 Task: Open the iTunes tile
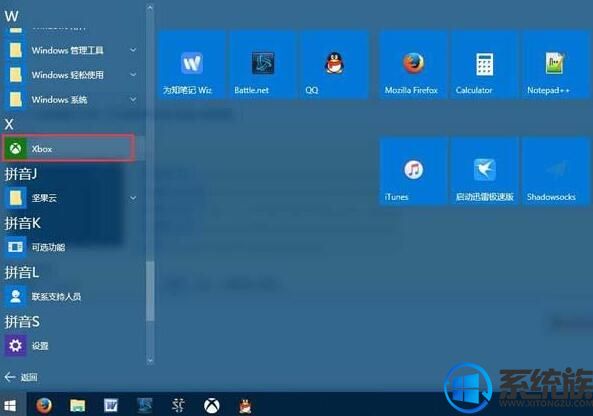(413, 171)
